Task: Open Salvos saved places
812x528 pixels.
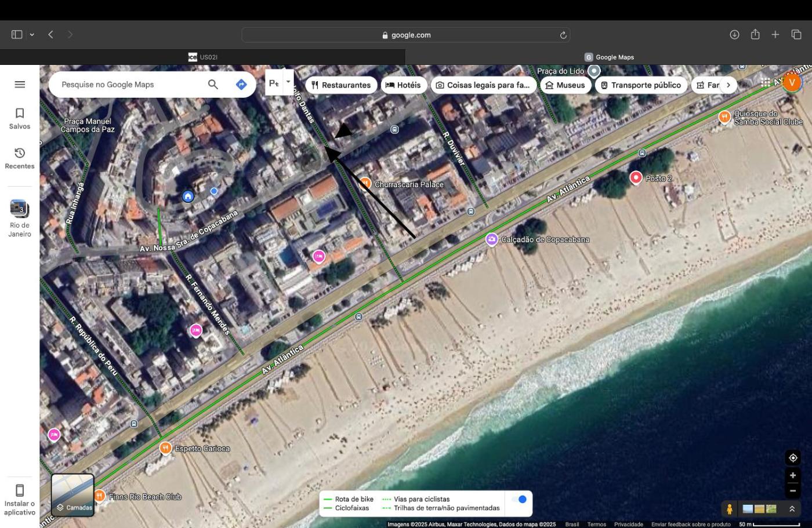Action: pos(20,118)
